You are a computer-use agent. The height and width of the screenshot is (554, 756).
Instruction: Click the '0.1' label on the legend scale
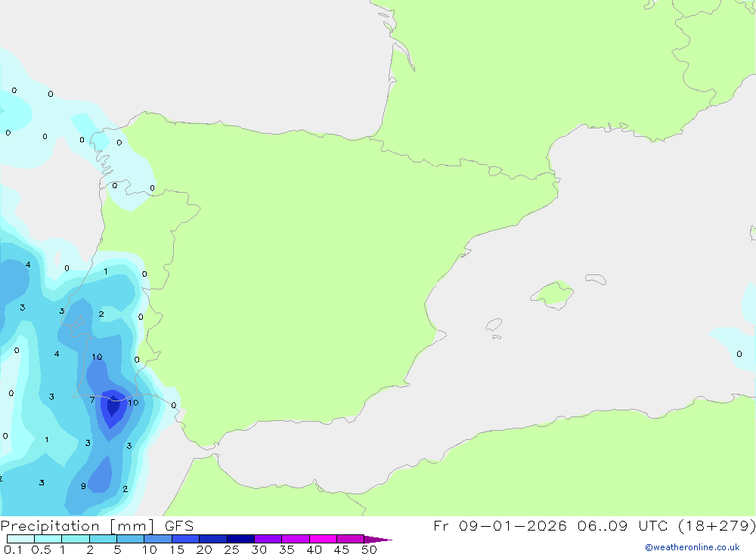(13, 549)
